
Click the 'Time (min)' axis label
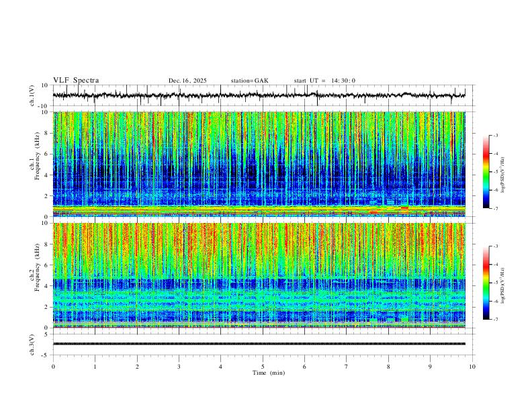tap(269, 373)
